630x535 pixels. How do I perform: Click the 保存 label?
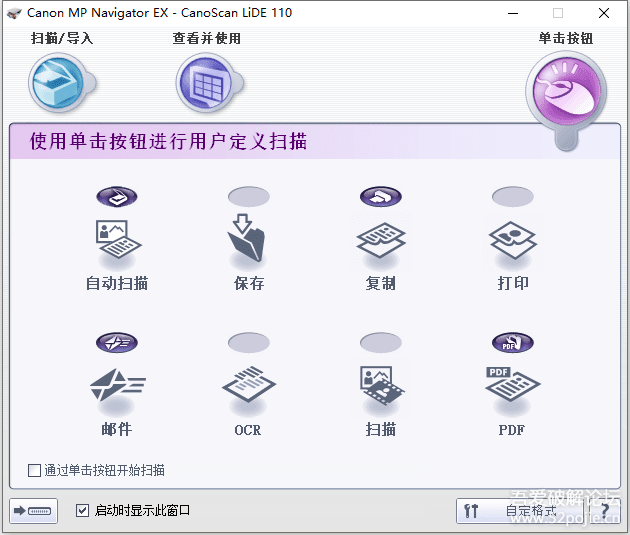pos(249,283)
